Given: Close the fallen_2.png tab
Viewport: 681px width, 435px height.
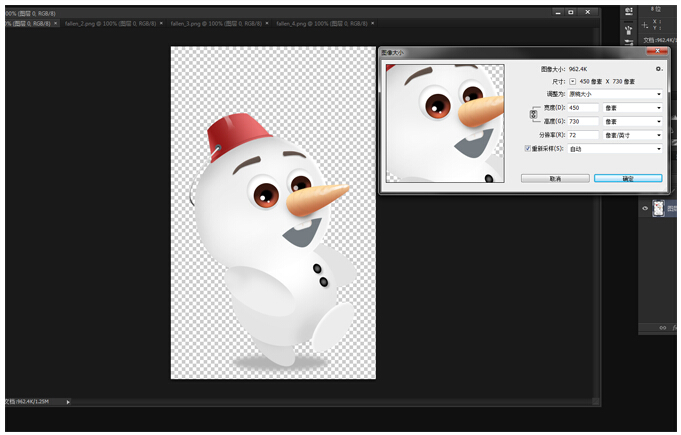Looking at the screenshot, I should tap(161, 23).
